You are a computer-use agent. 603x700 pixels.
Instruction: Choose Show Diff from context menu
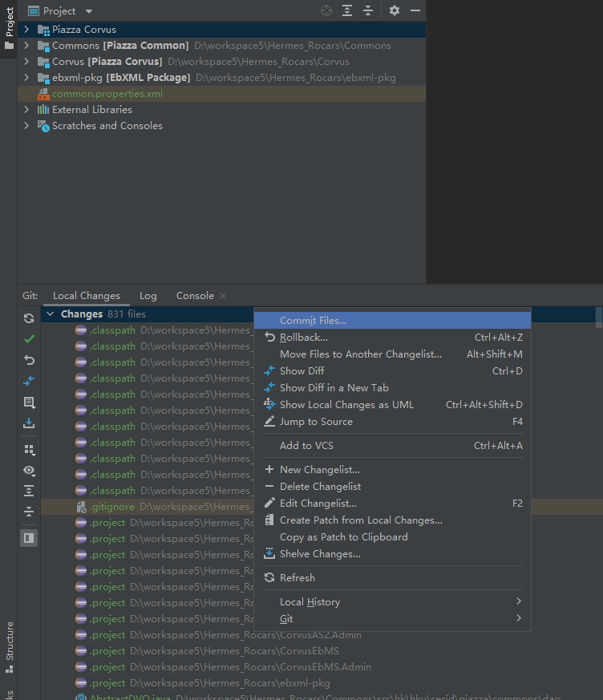click(x=392, y=371)
